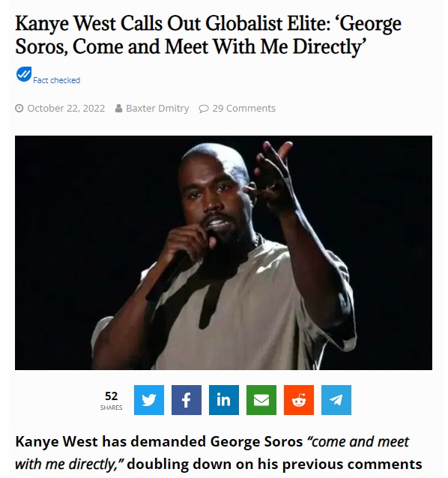Viewport: 448px width, 478px height.
Task: Click the comment bubble icon
Action: (x=204, y=109)
